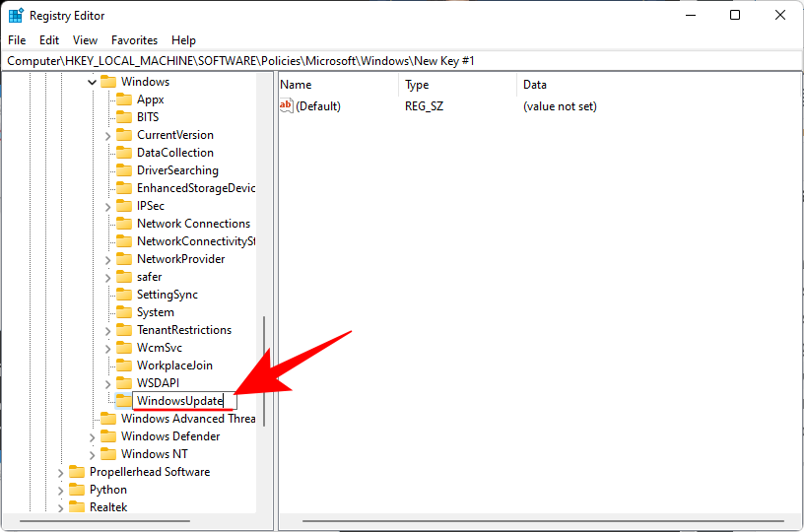Click the Registry Editor app icon in title bar
The image size is (804, 532).
pos(16,16)
